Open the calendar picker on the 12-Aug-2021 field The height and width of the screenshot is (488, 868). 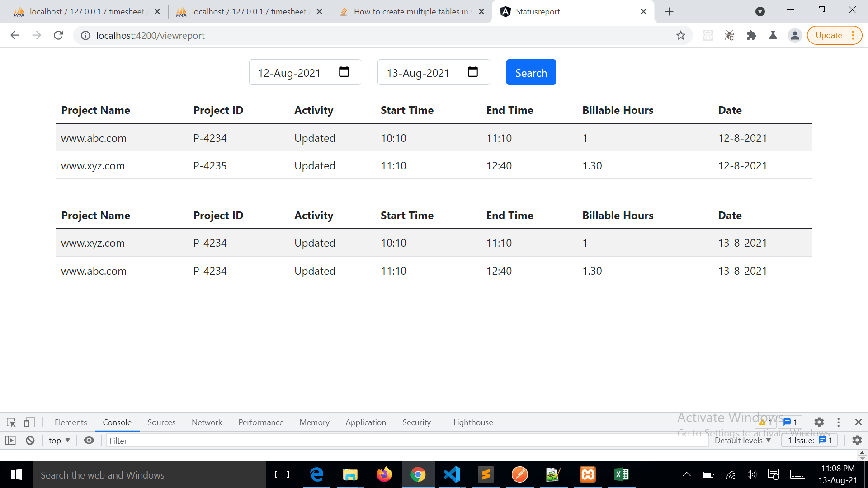(344, 71)
